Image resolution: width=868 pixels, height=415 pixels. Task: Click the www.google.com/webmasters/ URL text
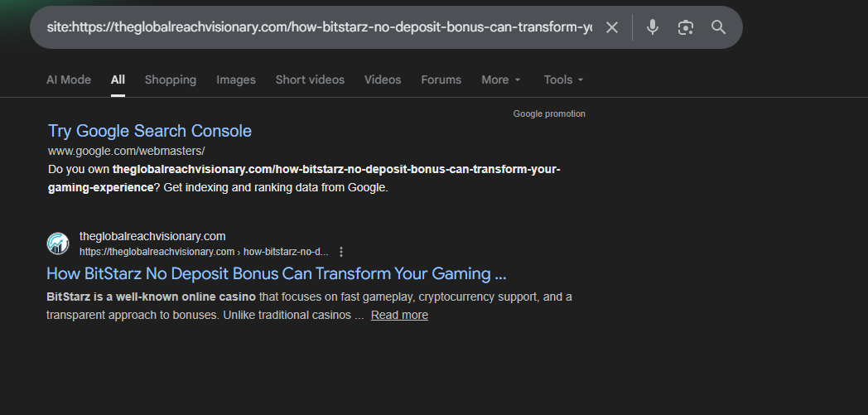coord(126,151)
